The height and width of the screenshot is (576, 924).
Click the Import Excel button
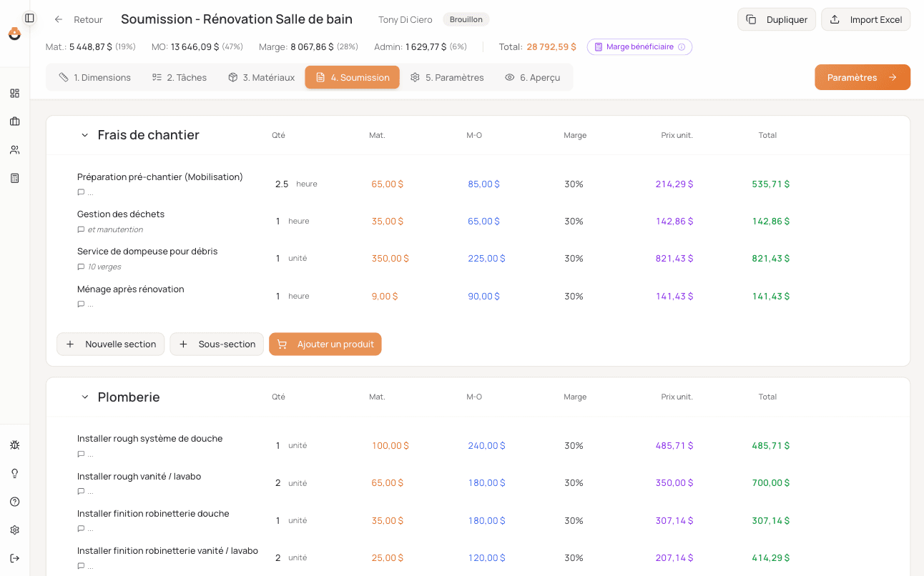[x=865, y=19]
